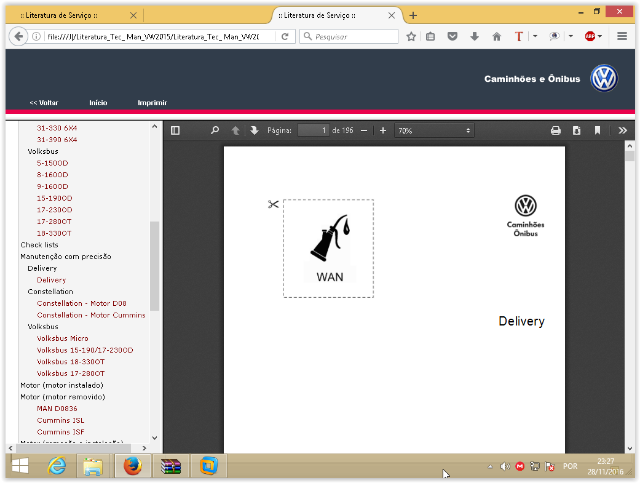Open the 15-190OD entry
Screen dimensions: 640x483
pyautogui.click(x=54, y=198)
